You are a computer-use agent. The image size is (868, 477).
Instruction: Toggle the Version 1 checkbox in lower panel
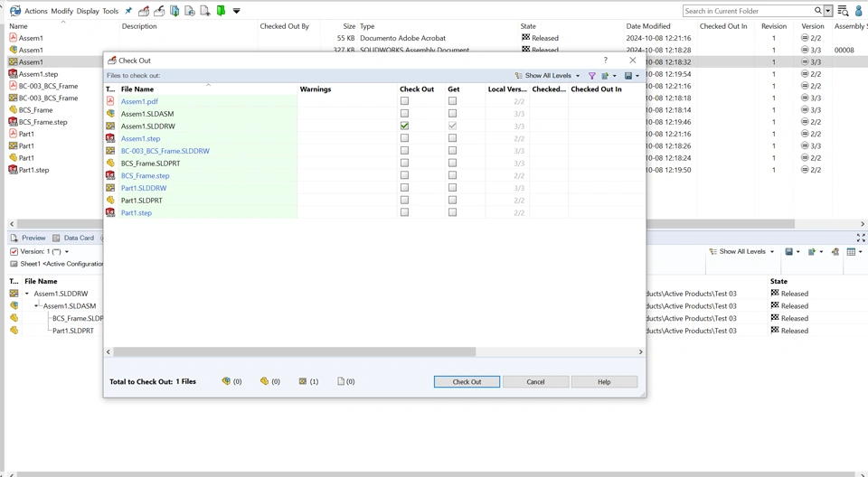click(14, 252)
